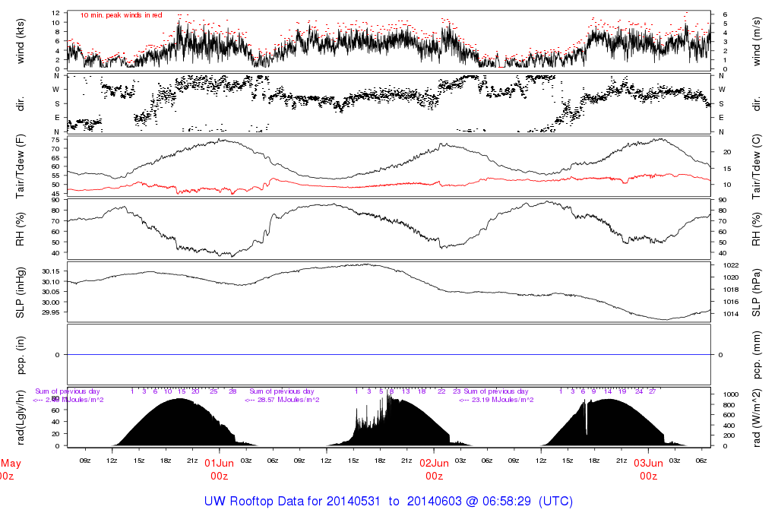
Task: Click the "01Jun 00z" date label
Action: pos(219,470)
